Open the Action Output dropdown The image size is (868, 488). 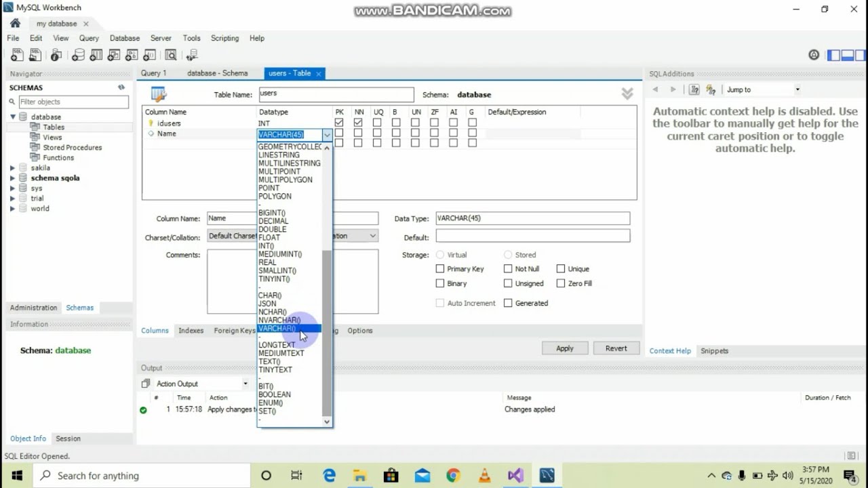(x=245, y=384)
